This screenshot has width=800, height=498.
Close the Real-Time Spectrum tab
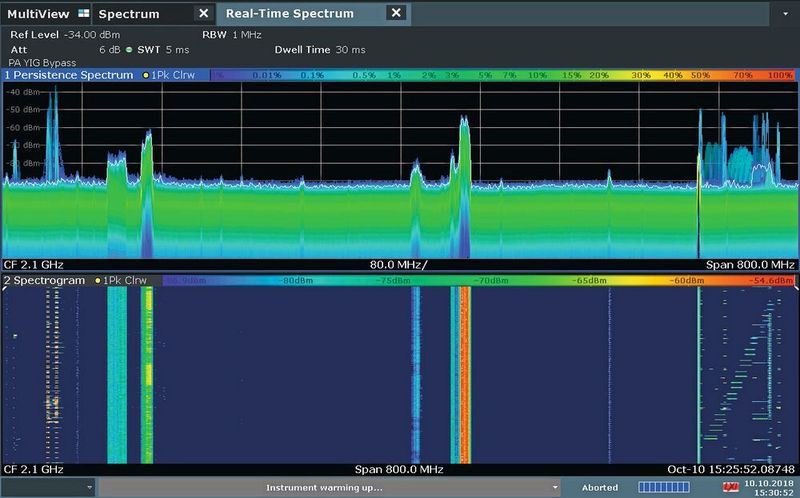[396, 13]
